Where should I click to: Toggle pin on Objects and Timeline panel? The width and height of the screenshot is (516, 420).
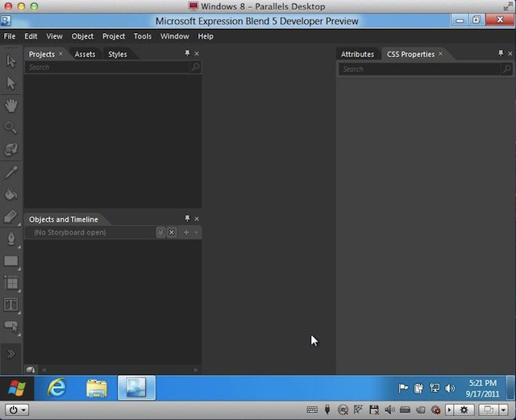[x=187, y=218]
